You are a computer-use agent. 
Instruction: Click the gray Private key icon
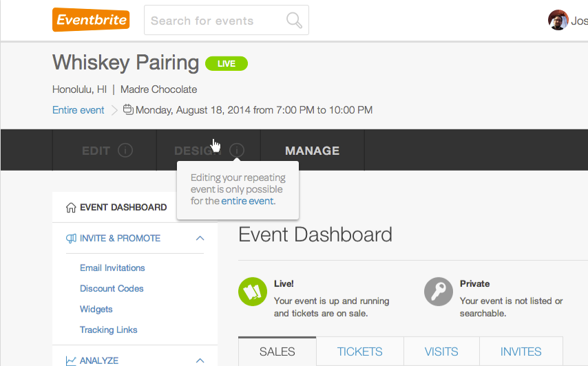439,292
